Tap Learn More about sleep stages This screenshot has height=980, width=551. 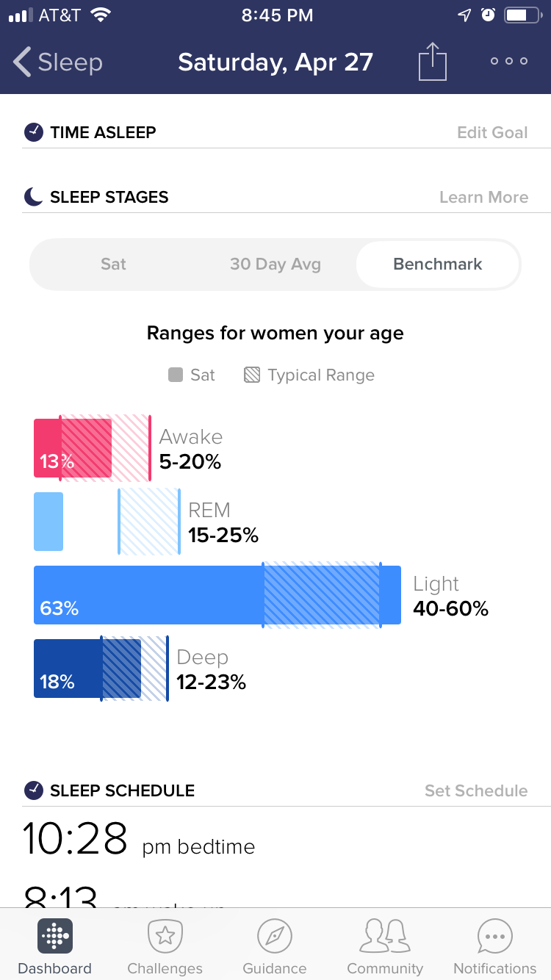(x=483, y=198)
